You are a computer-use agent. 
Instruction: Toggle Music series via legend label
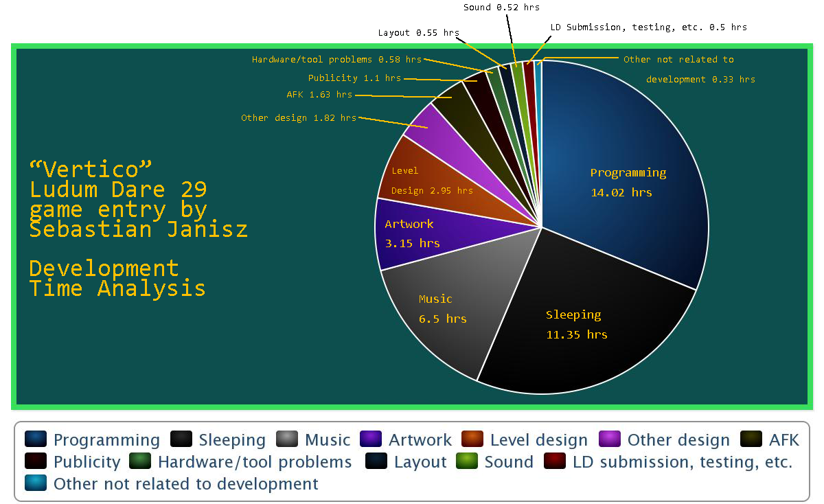[x=328, y=440]
